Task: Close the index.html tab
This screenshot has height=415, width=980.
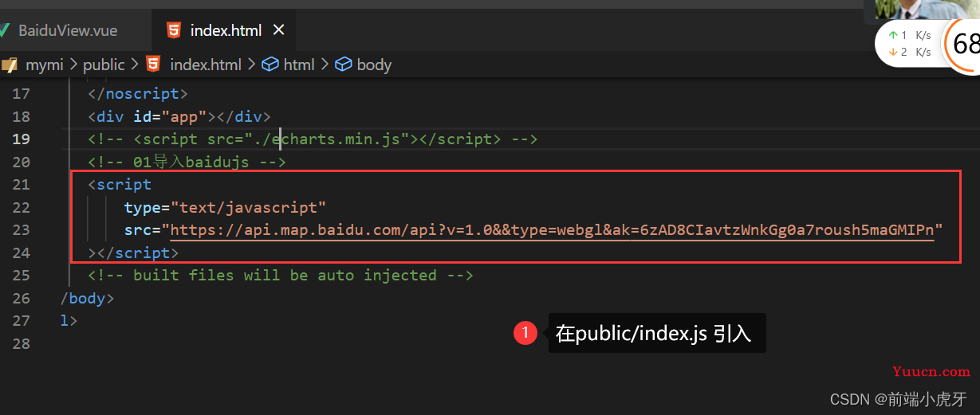Action: point(278,30)
